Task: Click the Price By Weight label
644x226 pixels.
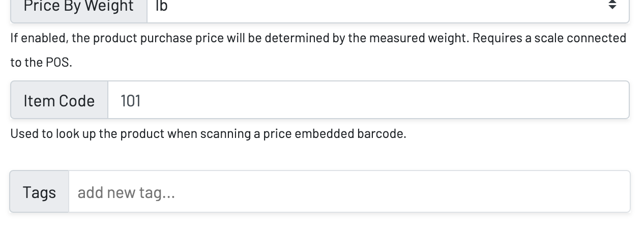Action: 79,7
